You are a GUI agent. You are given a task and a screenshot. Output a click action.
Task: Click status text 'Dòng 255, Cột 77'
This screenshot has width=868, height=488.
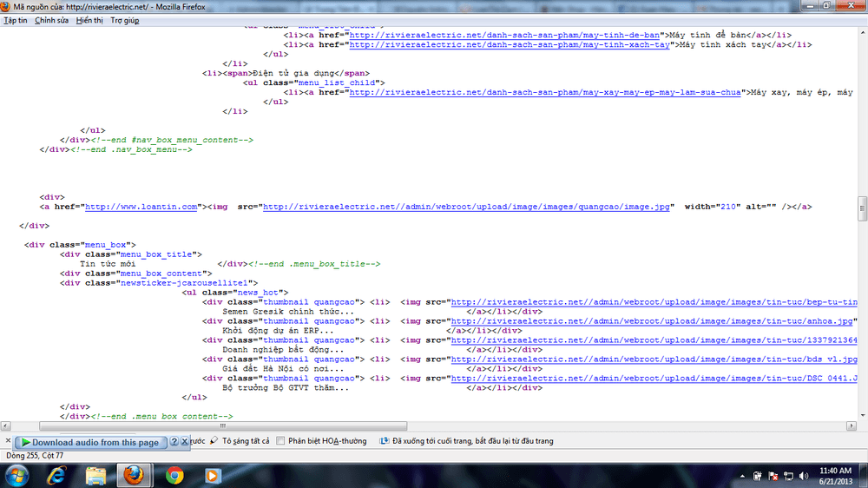pos(35,455)
